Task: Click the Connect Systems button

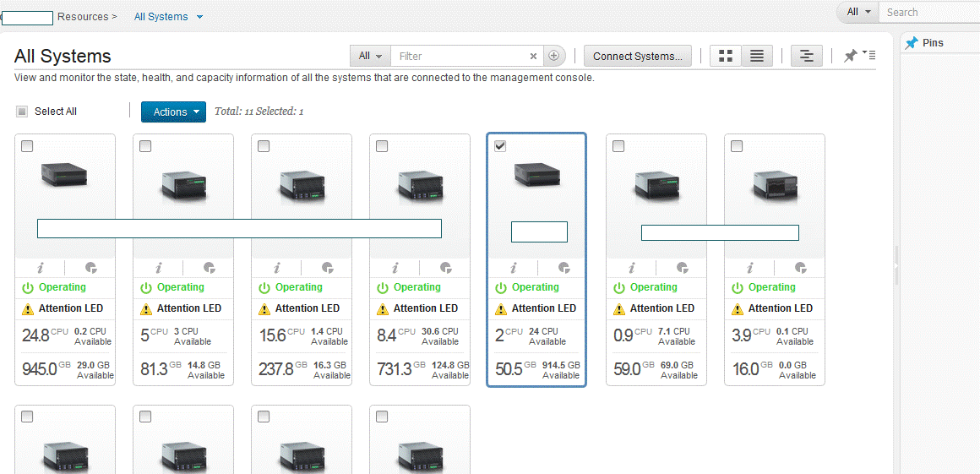Action: [638, 56]
